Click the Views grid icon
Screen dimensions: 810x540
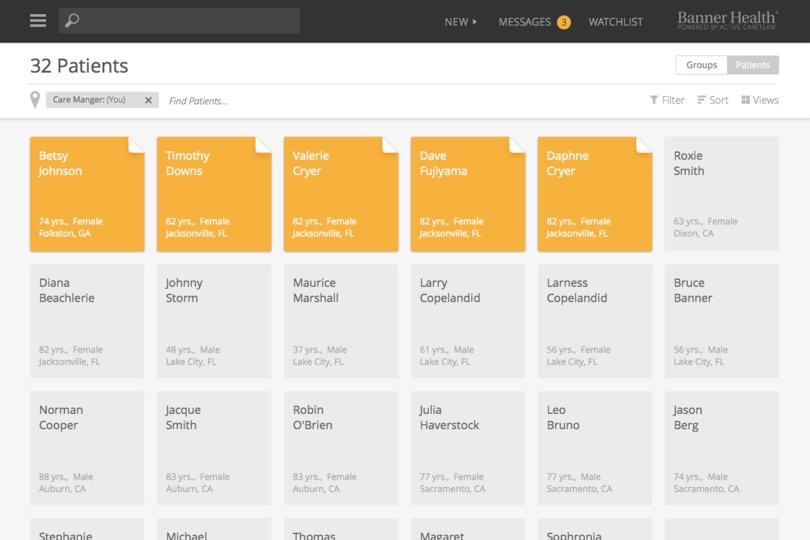(x=746, y=100)
